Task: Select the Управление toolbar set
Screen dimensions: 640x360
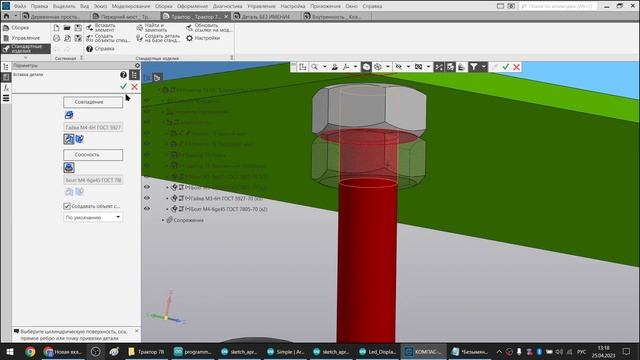Action: pos(25,38)
